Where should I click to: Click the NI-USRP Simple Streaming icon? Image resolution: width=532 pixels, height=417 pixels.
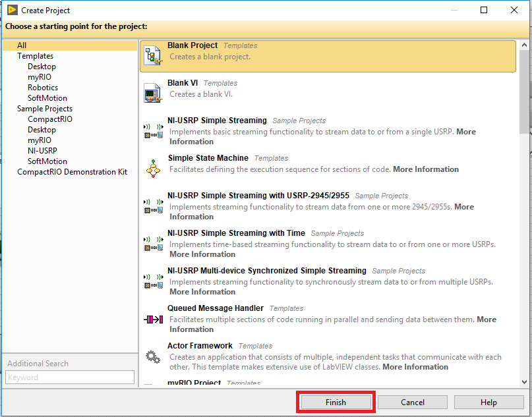pyautogui.click(x=153, y=131)
